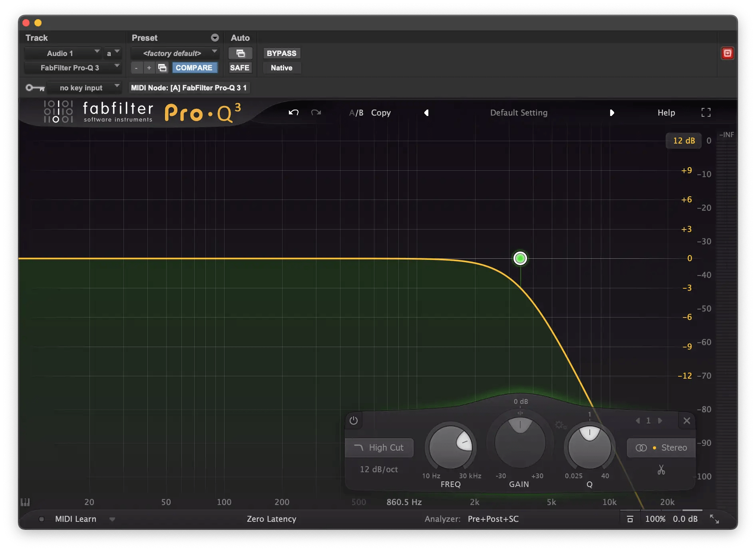Screen dimensions: 756x551
Task: Open the Preset menu arrow
Action: click(215, 38)
